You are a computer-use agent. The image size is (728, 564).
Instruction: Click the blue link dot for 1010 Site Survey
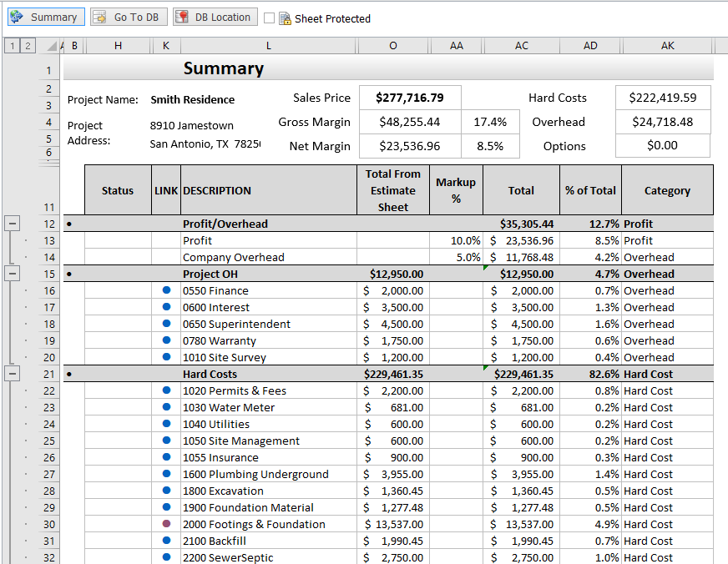(x=166, y=357)
